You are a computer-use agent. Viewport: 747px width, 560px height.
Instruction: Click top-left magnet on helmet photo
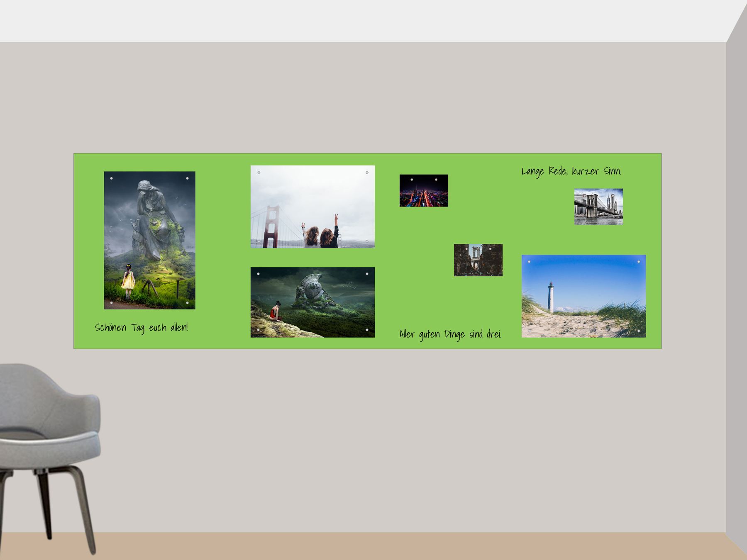pos(258,274)
